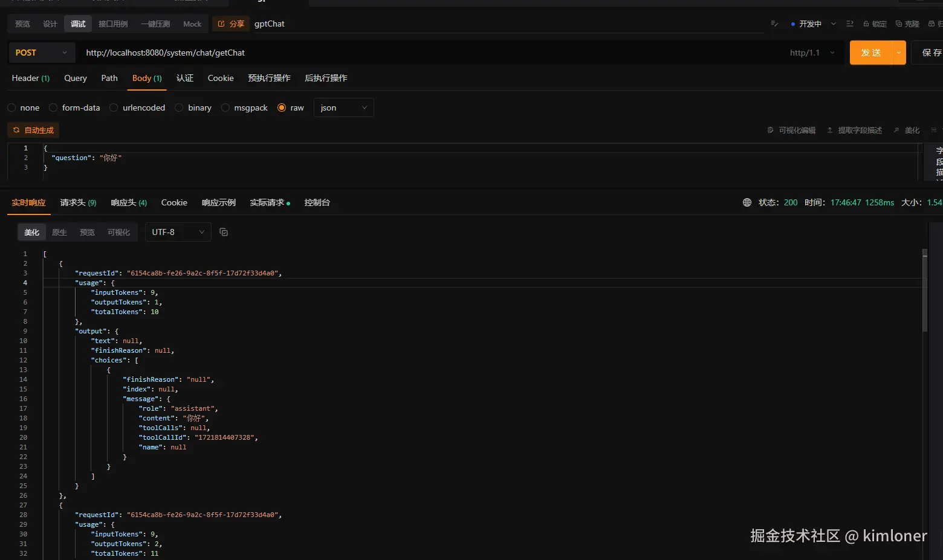Open the 实际请求 tab
The width and height of the screenshot is (943, 560).
pyautogui.click(x=270, y=202)
